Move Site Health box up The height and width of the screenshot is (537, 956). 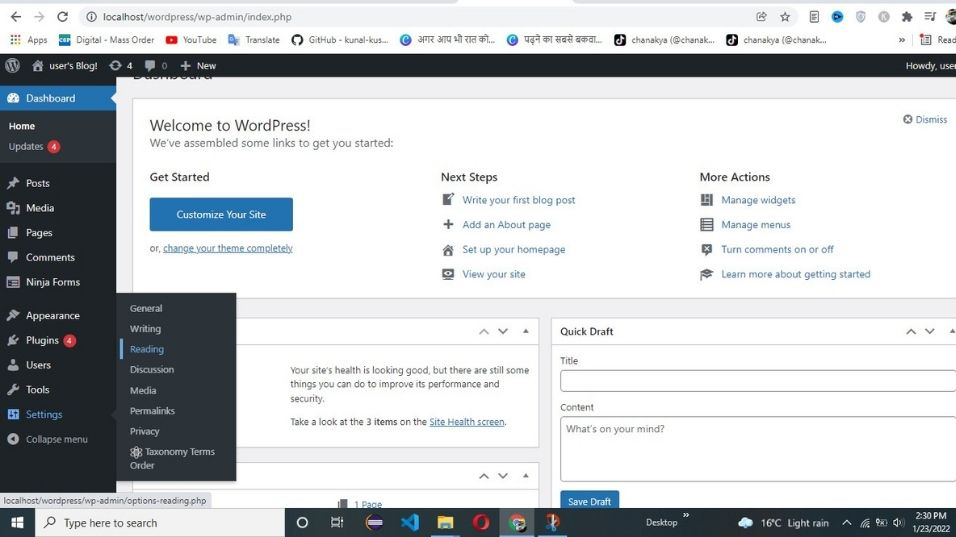pos(483,332)
